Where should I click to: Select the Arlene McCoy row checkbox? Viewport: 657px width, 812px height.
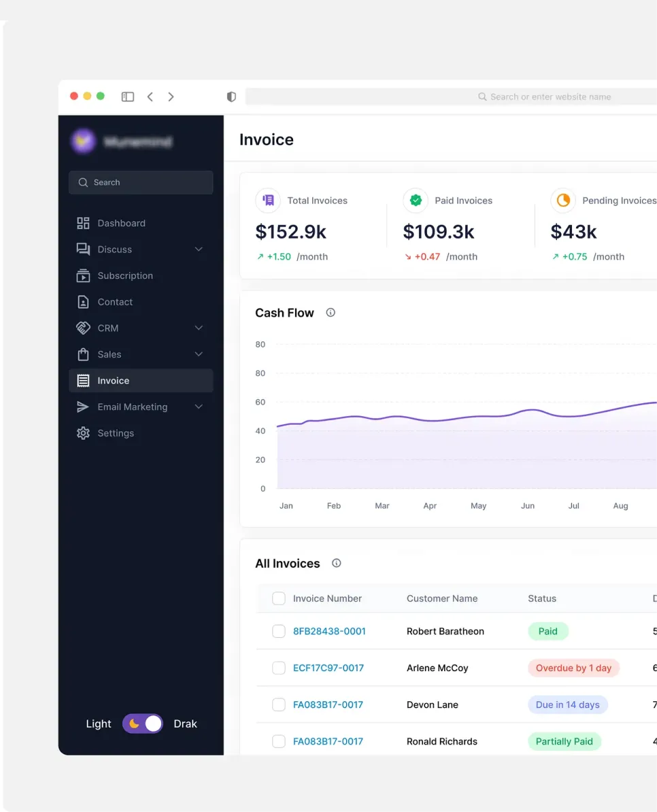coord(279,668)
